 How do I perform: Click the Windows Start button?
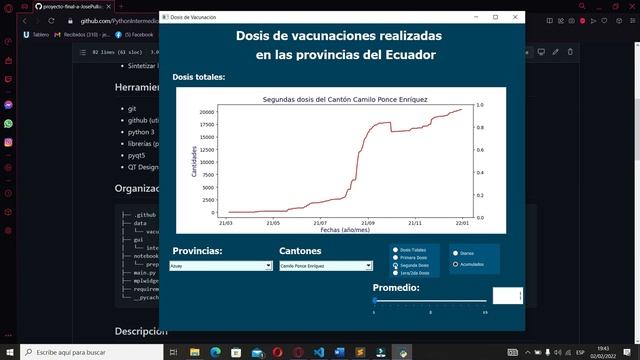point(10,352)
